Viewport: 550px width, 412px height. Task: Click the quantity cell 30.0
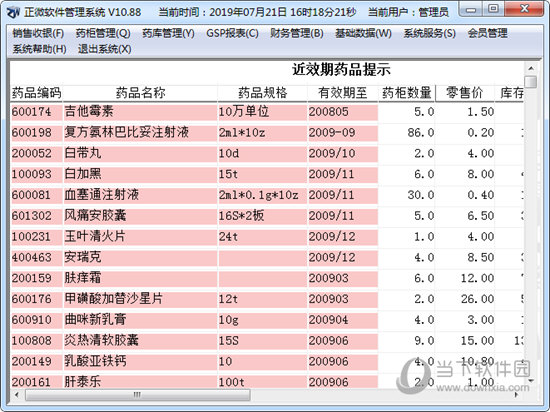point(407,195)
